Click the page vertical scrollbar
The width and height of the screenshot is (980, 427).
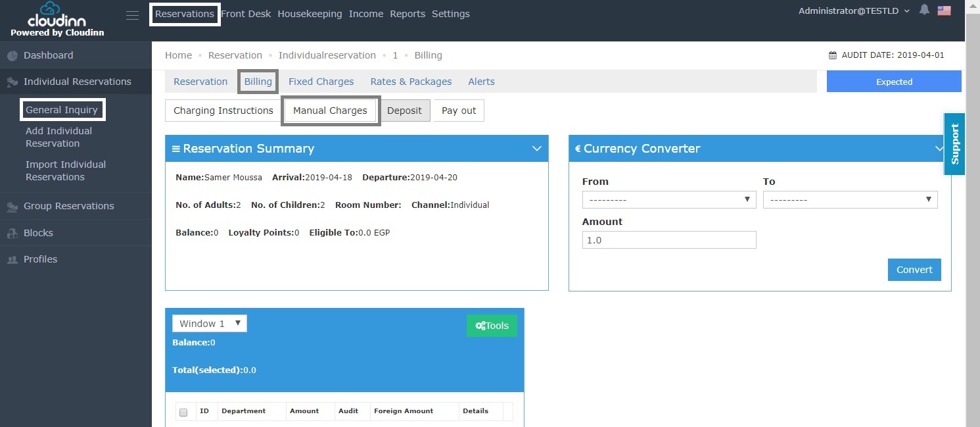pos(973,213)
